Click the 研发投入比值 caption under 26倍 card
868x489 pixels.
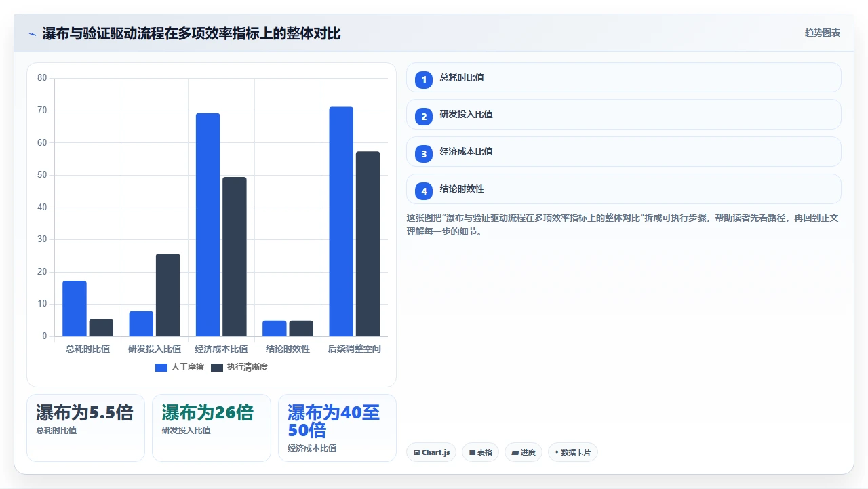coord(186,430)
